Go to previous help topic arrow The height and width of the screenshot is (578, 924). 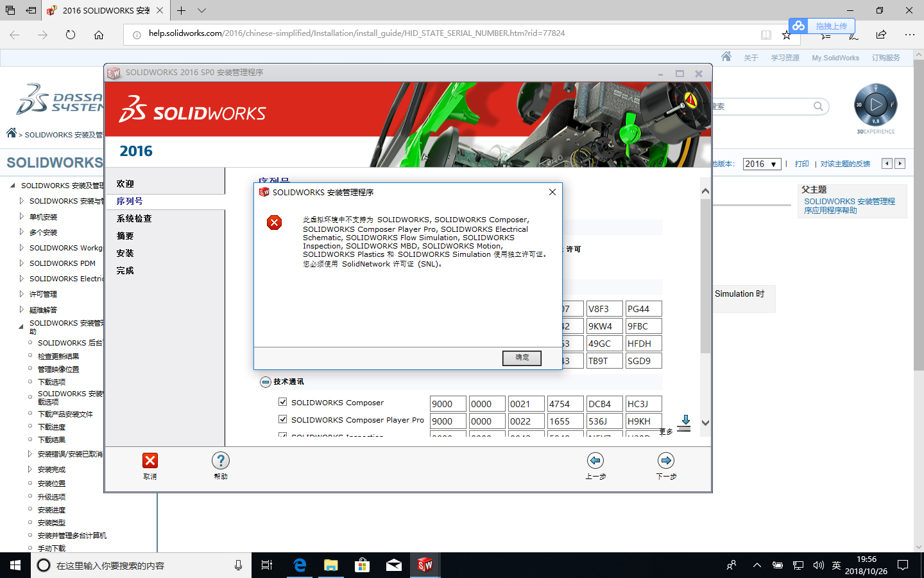pos(887,164)
